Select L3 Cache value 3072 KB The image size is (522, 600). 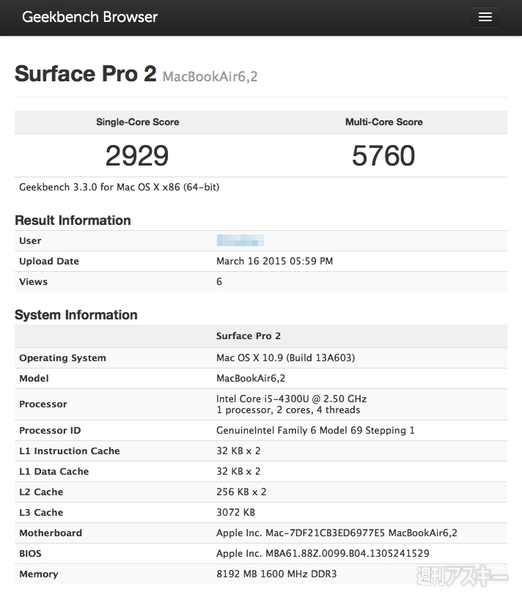pos(236,512)
